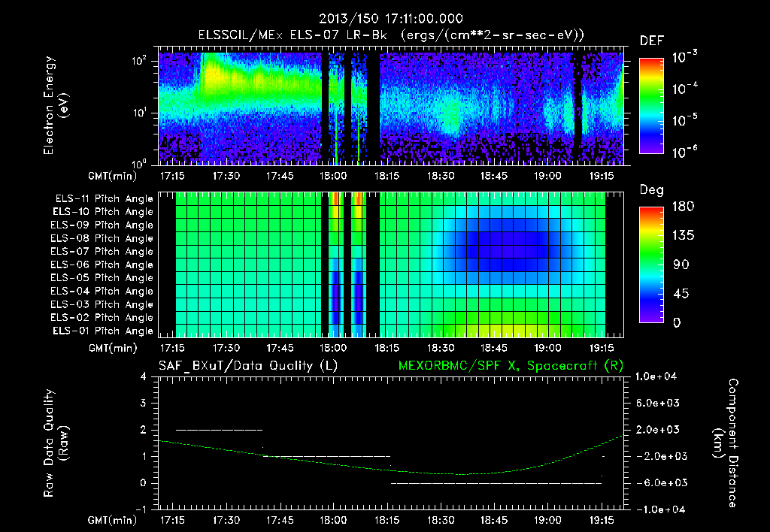Click the ELS-01 Pitch Angle row label
This screenshot has height=532, width=770.
[103, 331]
